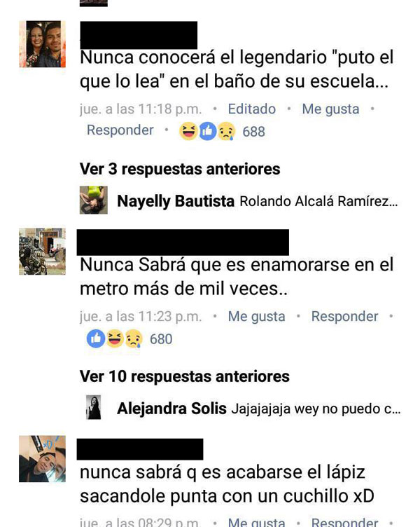This screenshot has height=527, width=420.
Task: Click Me gusta on the 11:18 p.m. comment
Action: coord(330,109)
